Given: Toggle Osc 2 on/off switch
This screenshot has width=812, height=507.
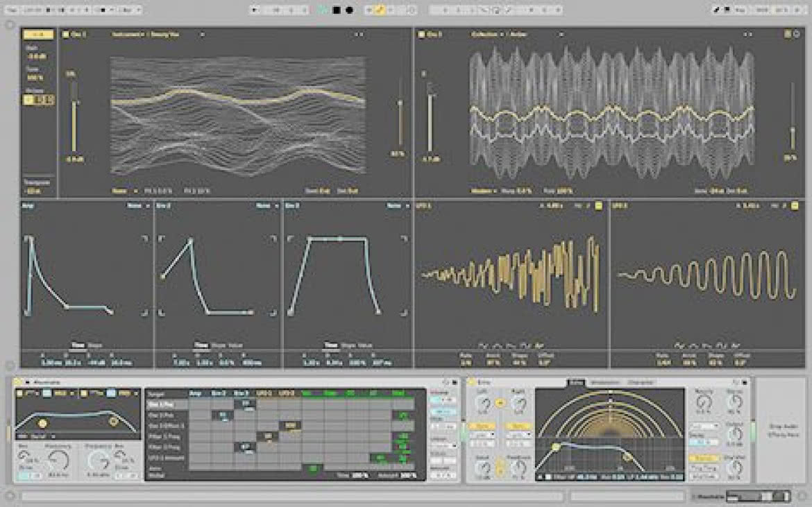Looking at the screenshot, I should pyautogui.click(x=421, y=34).
